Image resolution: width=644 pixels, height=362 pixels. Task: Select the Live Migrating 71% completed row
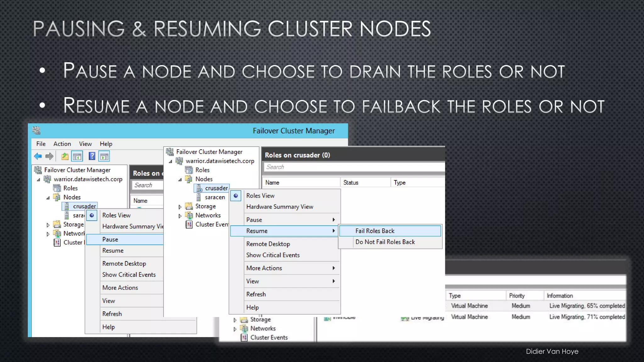tap(587, 317)
